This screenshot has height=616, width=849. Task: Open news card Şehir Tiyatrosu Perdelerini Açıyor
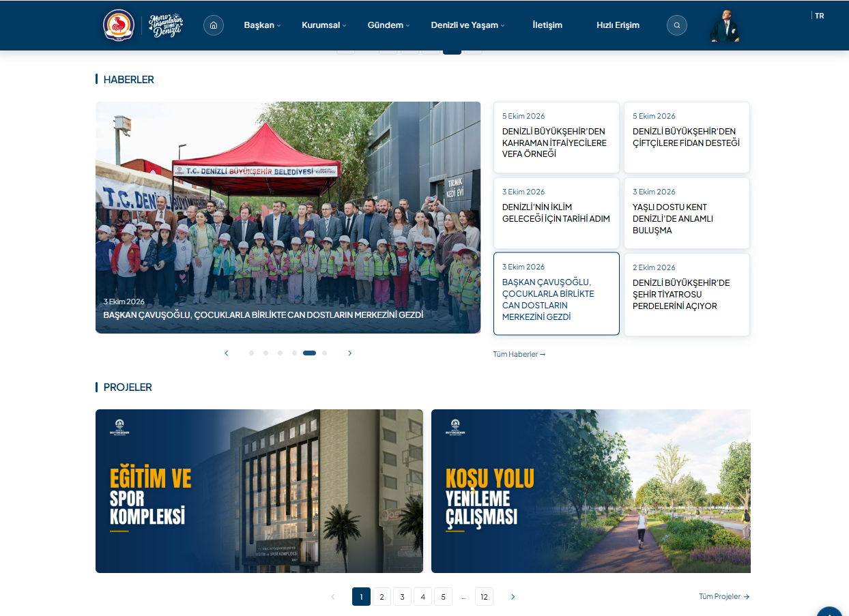[x=687, y=295]
